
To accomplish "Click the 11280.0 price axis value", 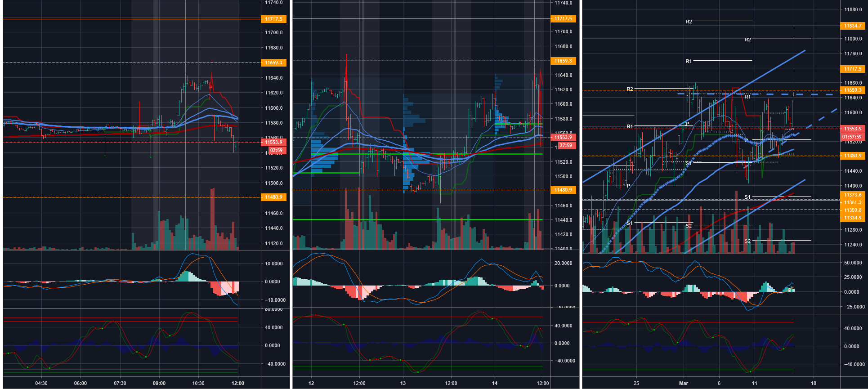I will 853,230.
